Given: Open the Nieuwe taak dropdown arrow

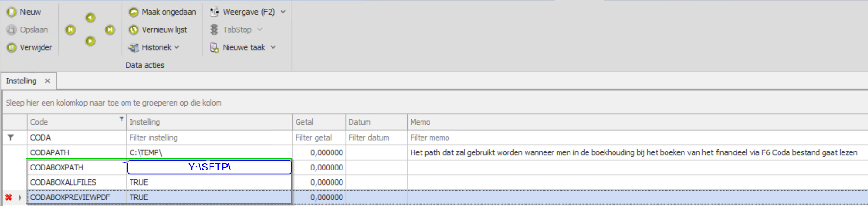Looking at the screenshot, I should [273, 47].
